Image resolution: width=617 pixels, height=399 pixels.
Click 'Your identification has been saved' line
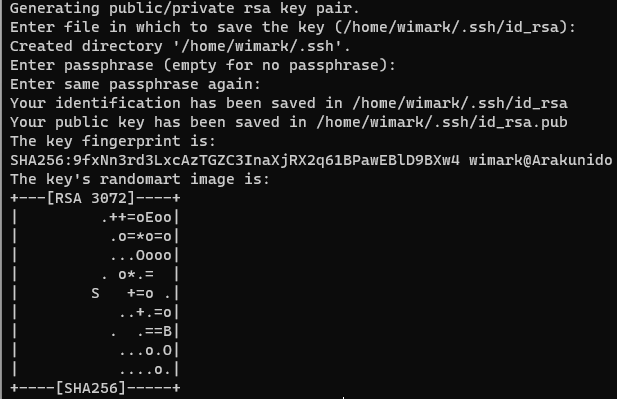click(x=289, y=103)
